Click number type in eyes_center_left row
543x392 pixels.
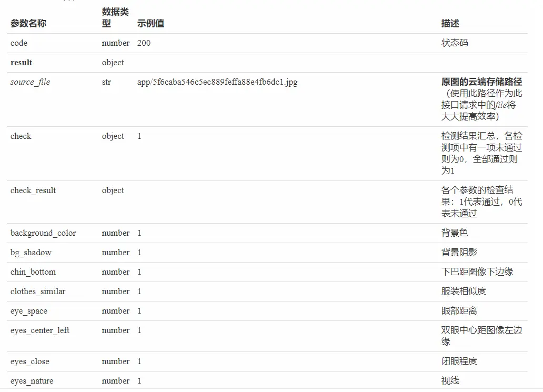[116, 330]
